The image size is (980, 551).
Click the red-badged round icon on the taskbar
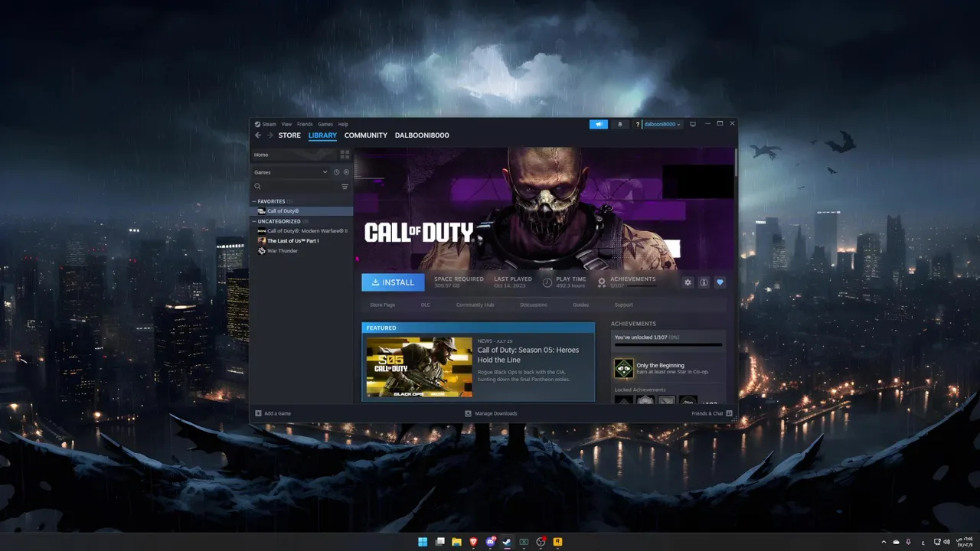coord(541,542)
